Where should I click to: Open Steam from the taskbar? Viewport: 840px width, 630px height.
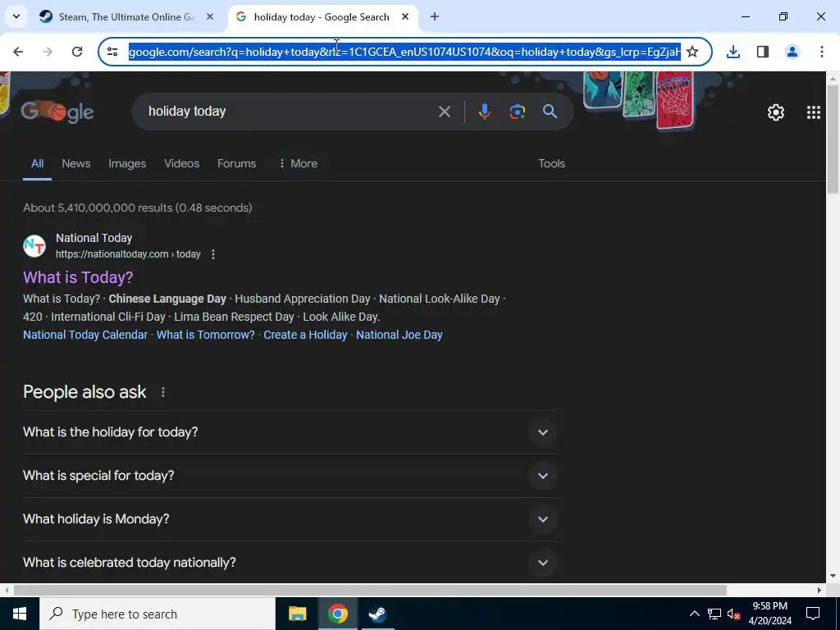click(x=377, y=614)
